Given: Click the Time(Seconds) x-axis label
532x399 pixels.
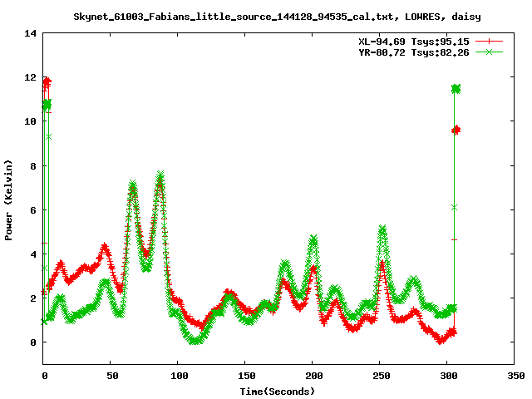Looking at the screenshot, I should click(x=276, y=391).
